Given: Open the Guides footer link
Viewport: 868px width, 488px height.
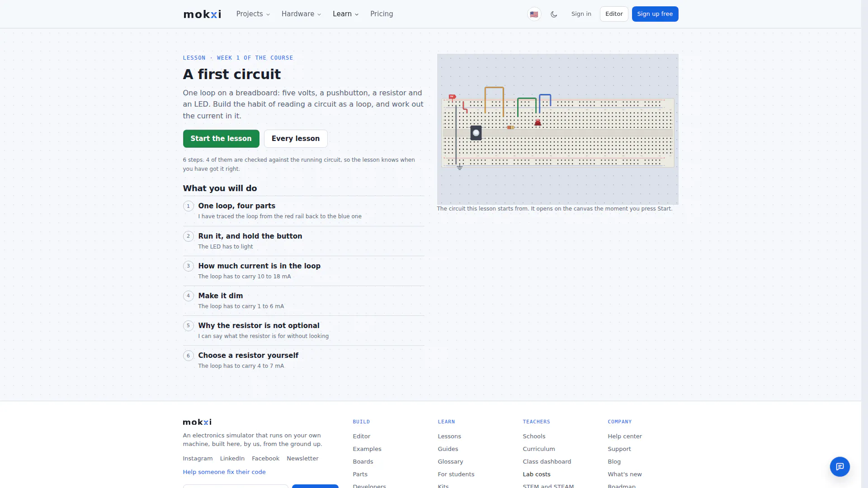Looking at the screenshot, I should point(448,449).
